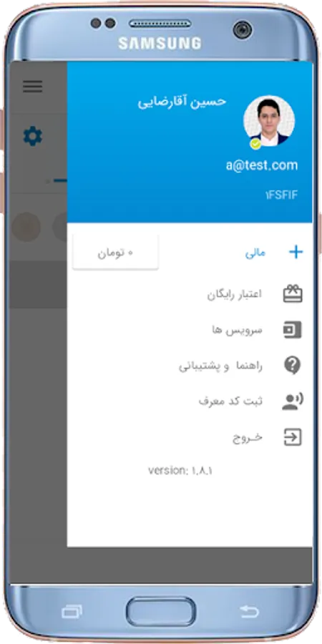Tap the a@test.com email text
The width and height of the screenshot is (322, 644).
coord(262,165)
